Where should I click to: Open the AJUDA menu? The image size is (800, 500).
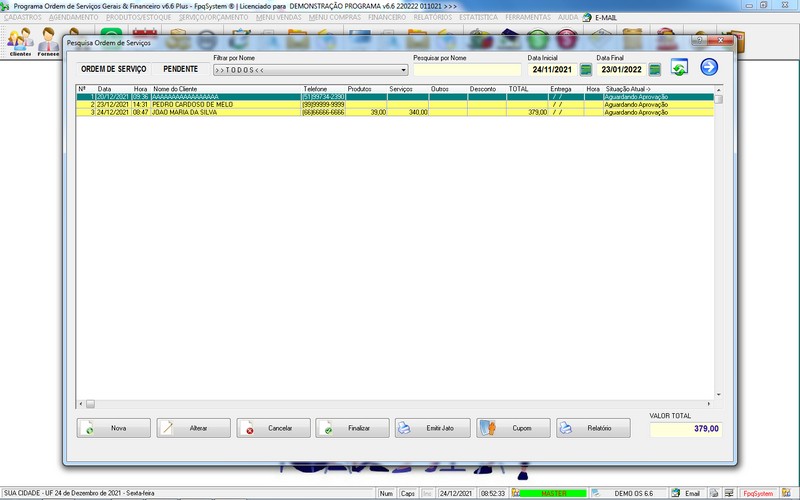tap(568, 17)
